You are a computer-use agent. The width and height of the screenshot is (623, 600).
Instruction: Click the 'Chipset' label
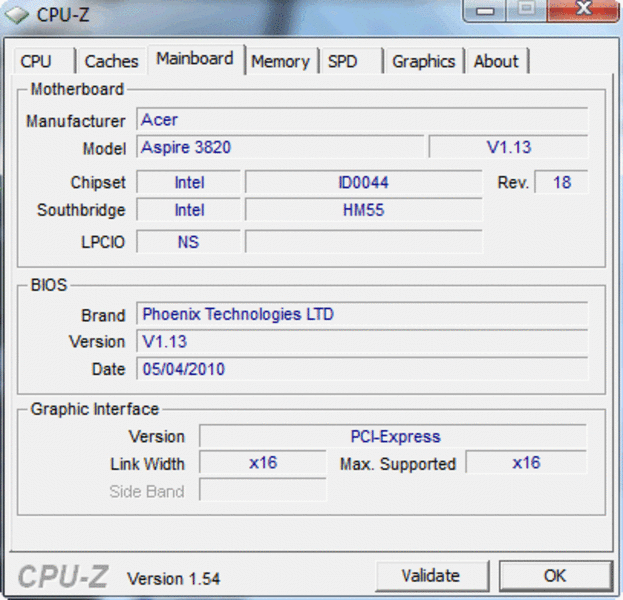pyautogui.click(x=98, y=183)
